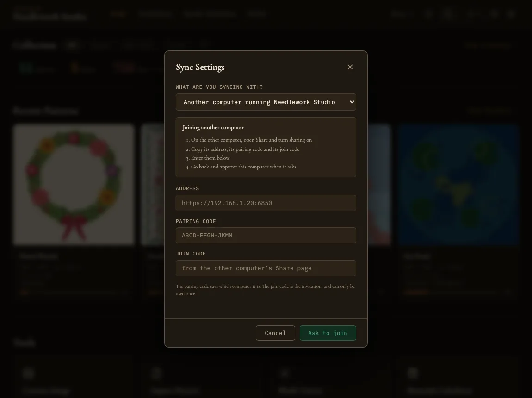The image size is (532, 398).
Task: Click the Ask to join button
Action: 328,333
